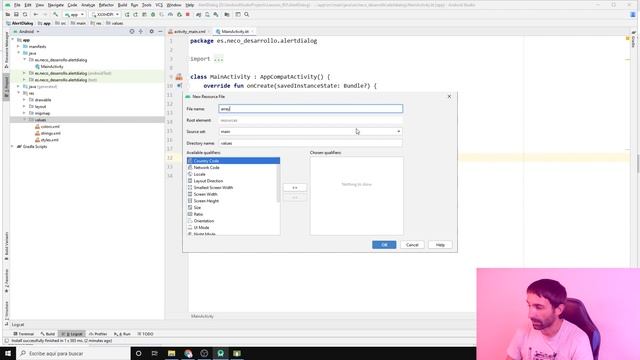Click the Sync toolbar icon
Viewport: 640px width, 360px height.
[25, 14]
